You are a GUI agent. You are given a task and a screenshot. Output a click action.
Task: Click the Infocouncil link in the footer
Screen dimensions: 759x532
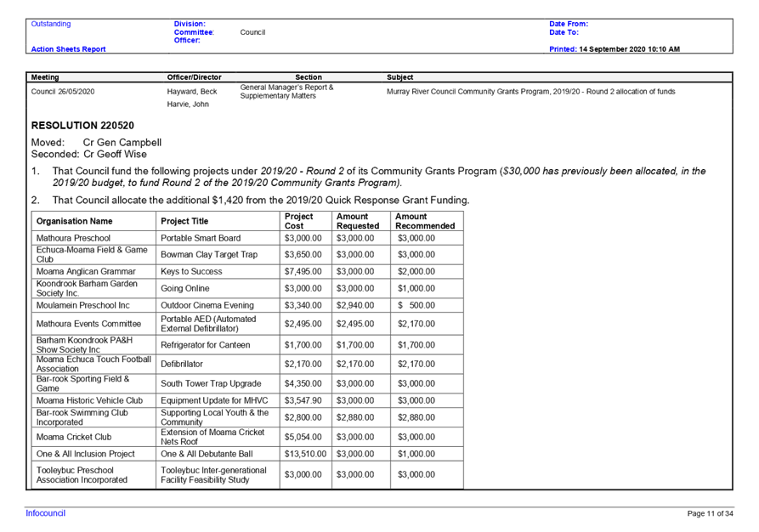point(46,513)
